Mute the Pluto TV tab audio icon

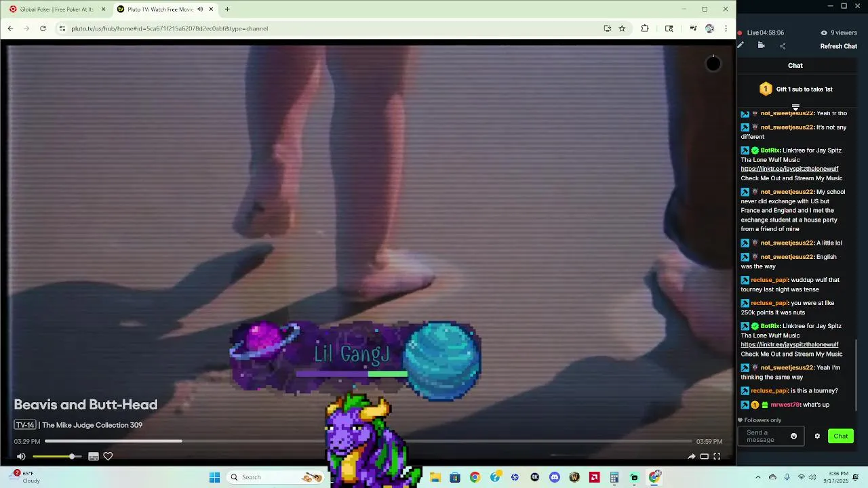click(x=200, y=9)
